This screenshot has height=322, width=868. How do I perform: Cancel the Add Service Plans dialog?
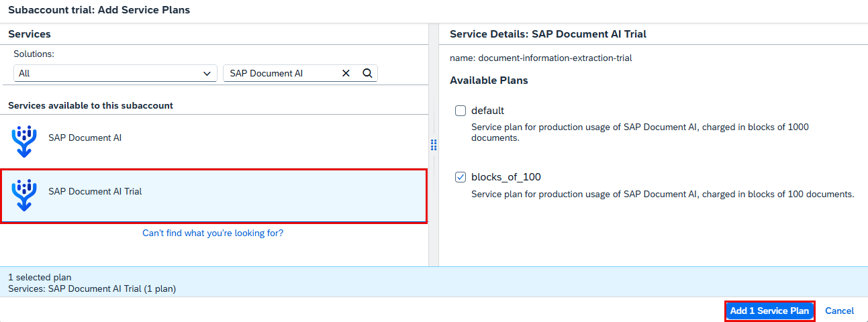(x=839, y=311)
